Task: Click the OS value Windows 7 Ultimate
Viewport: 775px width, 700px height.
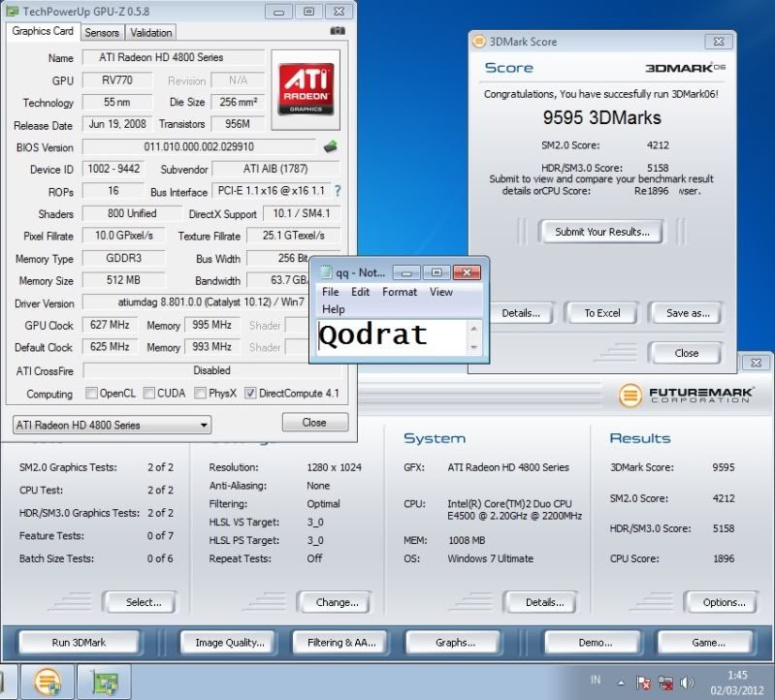Action: pos(490,558)
